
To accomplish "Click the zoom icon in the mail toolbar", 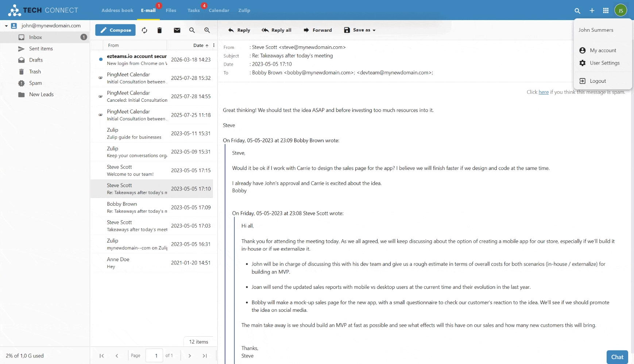I will coord(207,30).
